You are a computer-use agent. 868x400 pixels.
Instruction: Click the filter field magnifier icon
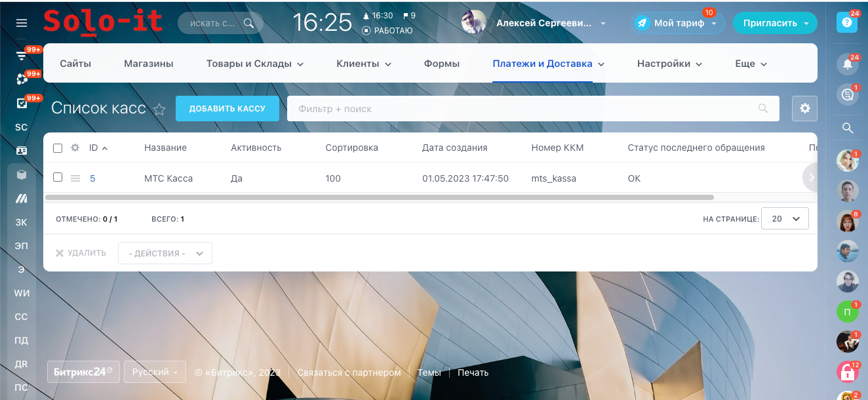click(763, 109)
